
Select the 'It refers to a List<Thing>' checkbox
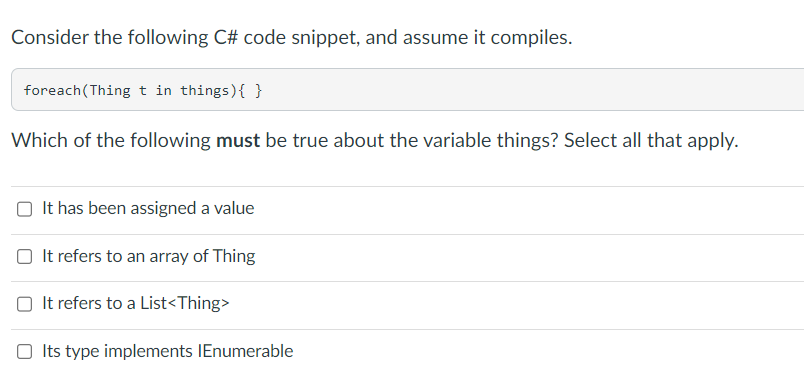(24, 304)
